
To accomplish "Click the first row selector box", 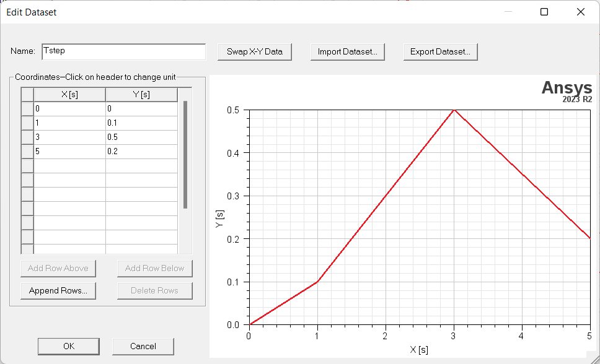I will pos(26,108).
